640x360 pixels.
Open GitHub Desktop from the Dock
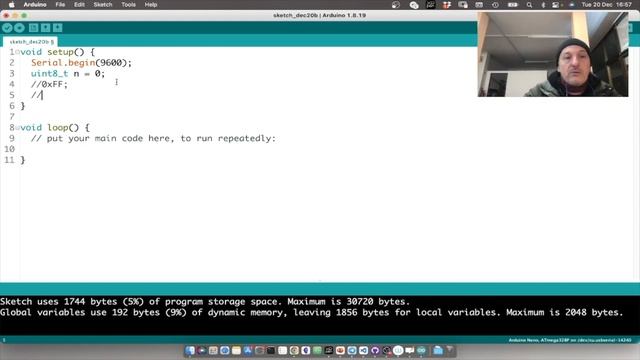(375, 350)
